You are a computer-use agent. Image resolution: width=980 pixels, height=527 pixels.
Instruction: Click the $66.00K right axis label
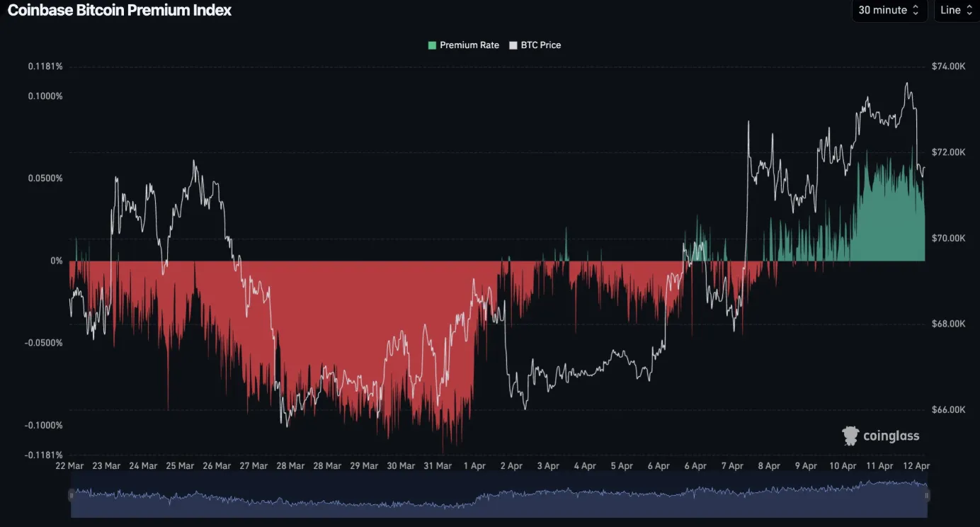point(947,410)
